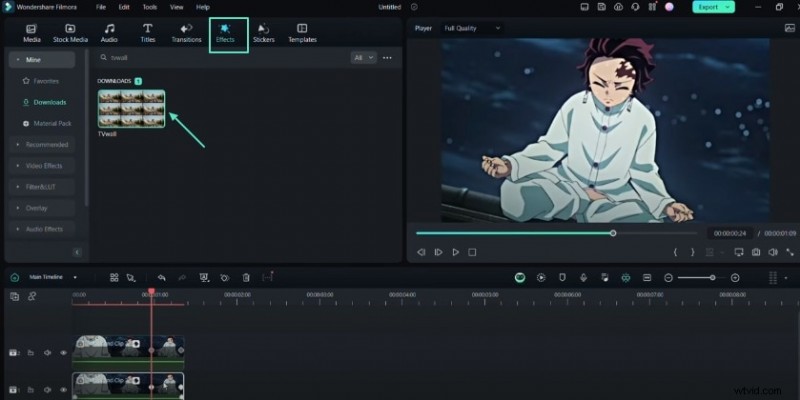Open the player display settings monitor icon

pyautogui.click(x=738, y=252)
